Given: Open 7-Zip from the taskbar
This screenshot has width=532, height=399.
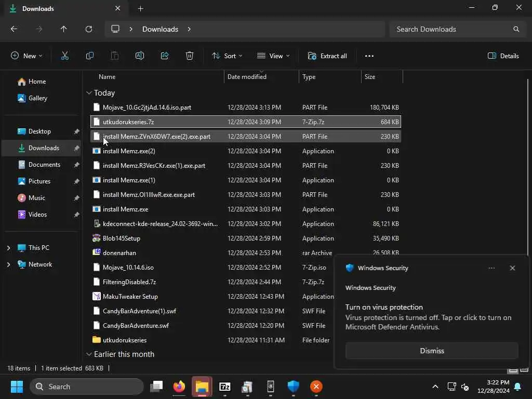Looking at the screenshot, I should tap(224, 387).
